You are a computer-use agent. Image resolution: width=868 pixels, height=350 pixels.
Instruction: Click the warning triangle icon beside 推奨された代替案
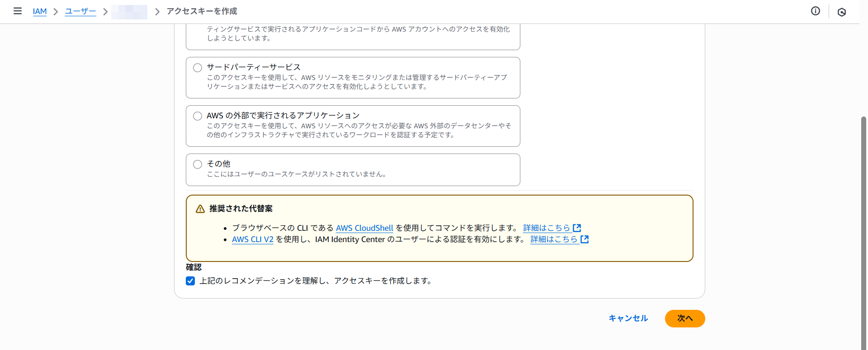click(200, 209)
